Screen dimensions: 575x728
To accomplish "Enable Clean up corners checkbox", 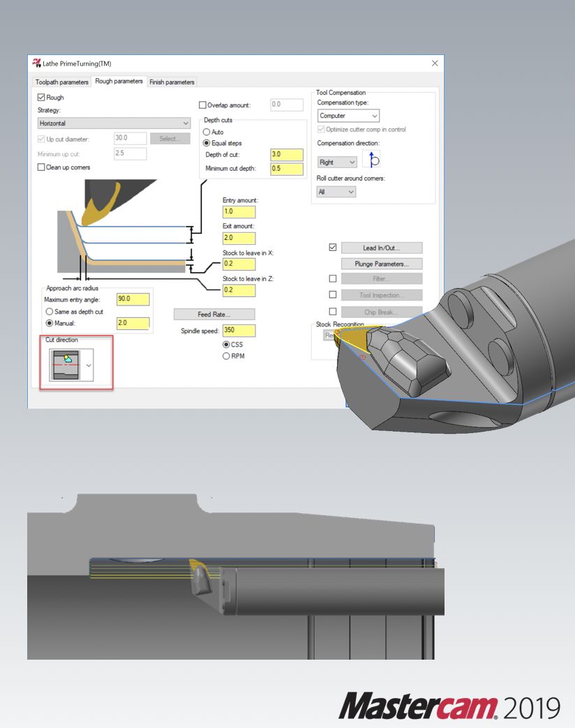I will coord(42,167).
